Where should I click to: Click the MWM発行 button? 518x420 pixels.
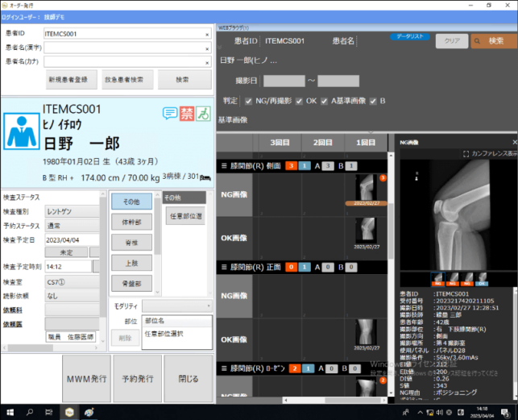coord(86,378)
